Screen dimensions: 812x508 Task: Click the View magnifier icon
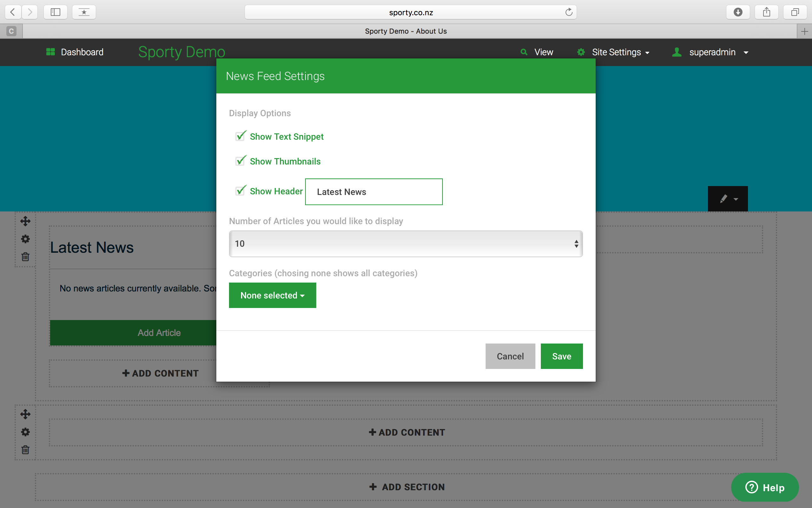click(x=524, y=52)
